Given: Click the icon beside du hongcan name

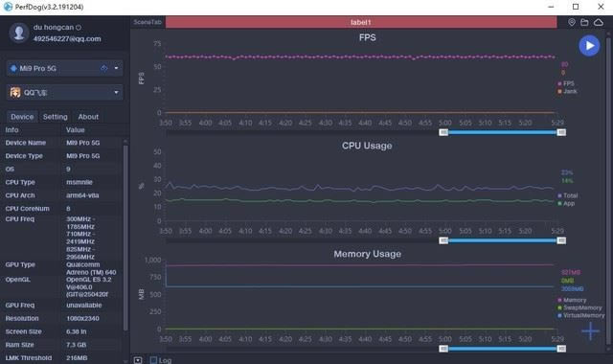Looking at the screenshot, I should pos(79,28).
